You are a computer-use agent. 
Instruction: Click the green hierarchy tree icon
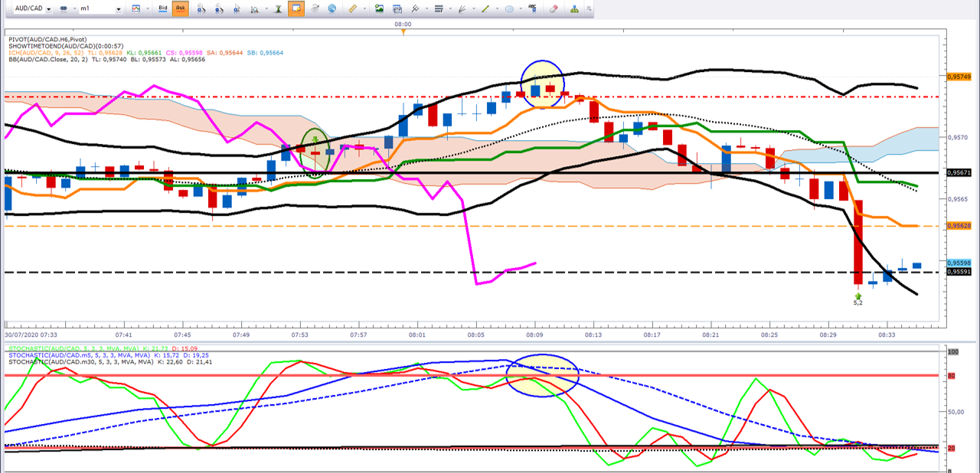tap(575, 8)
